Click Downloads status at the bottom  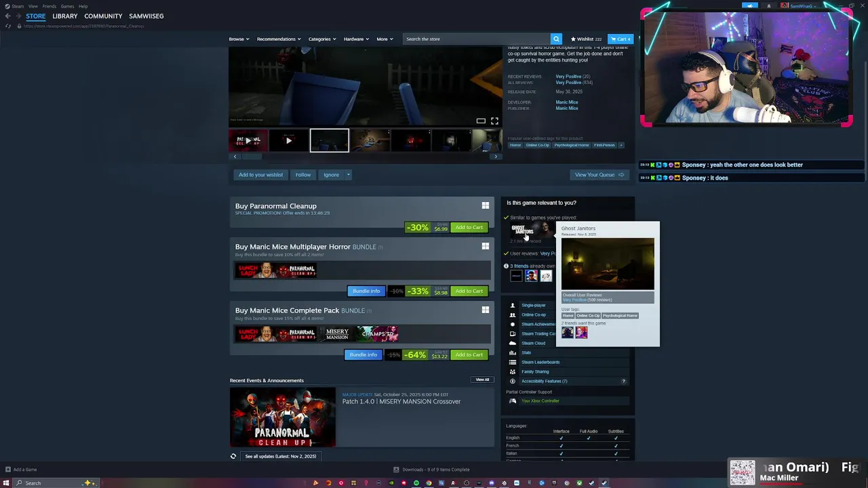point(431,469)
